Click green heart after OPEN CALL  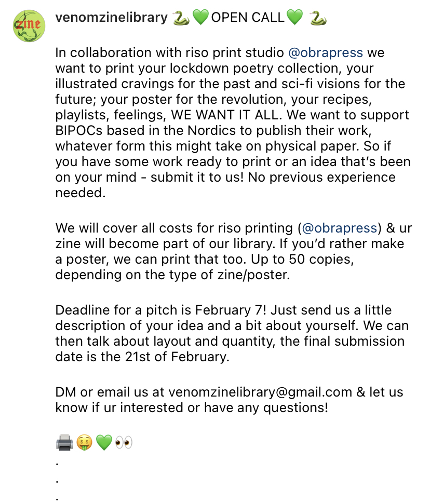(x=294, y=18)
